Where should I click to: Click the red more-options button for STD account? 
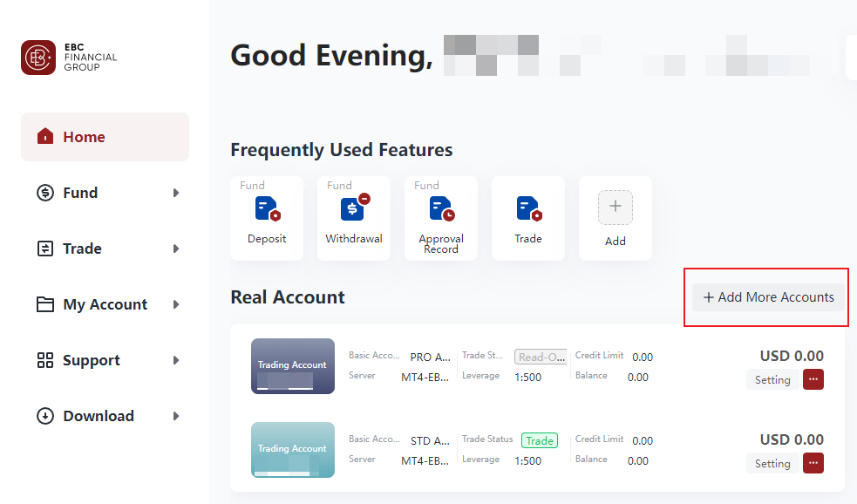pos(813,463)
